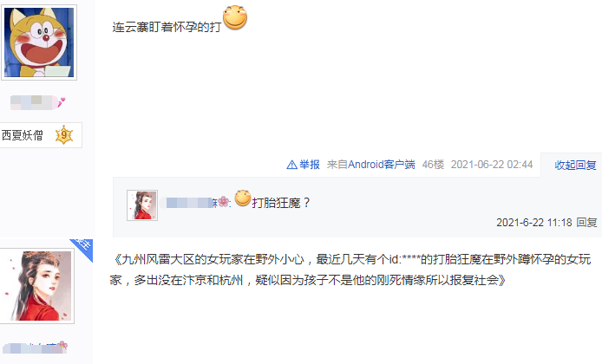Image resolution: width=602 pixels, height=364 pixels.
Task: Click the post timestamp 2021-06-22 02:44
Action: coord(492,165)
